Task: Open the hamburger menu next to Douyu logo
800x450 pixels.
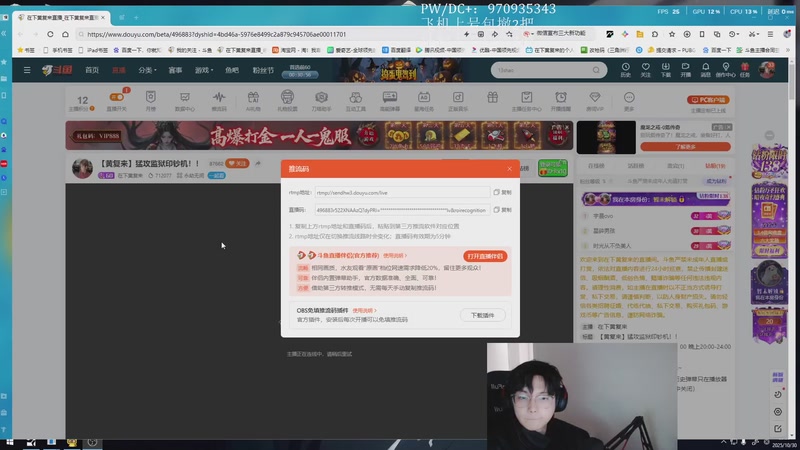Action: pos(27,70)
